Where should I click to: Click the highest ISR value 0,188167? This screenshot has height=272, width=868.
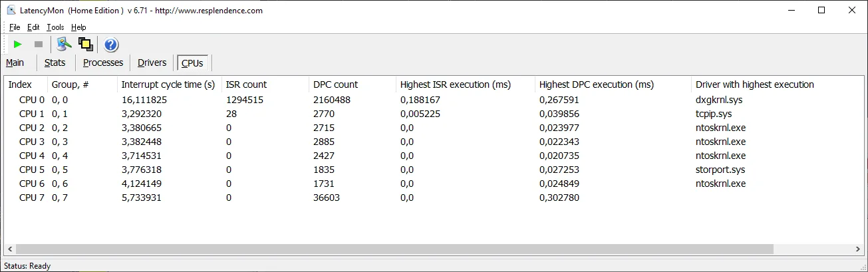(419, 100)
